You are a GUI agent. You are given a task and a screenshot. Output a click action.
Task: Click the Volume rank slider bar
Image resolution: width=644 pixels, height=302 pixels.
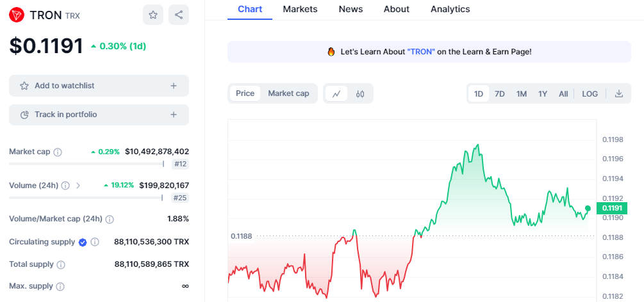pos(86,198)
